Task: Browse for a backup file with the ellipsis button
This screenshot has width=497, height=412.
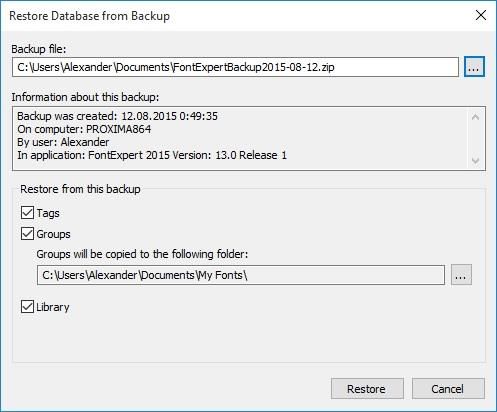Action: click(474, 67)
